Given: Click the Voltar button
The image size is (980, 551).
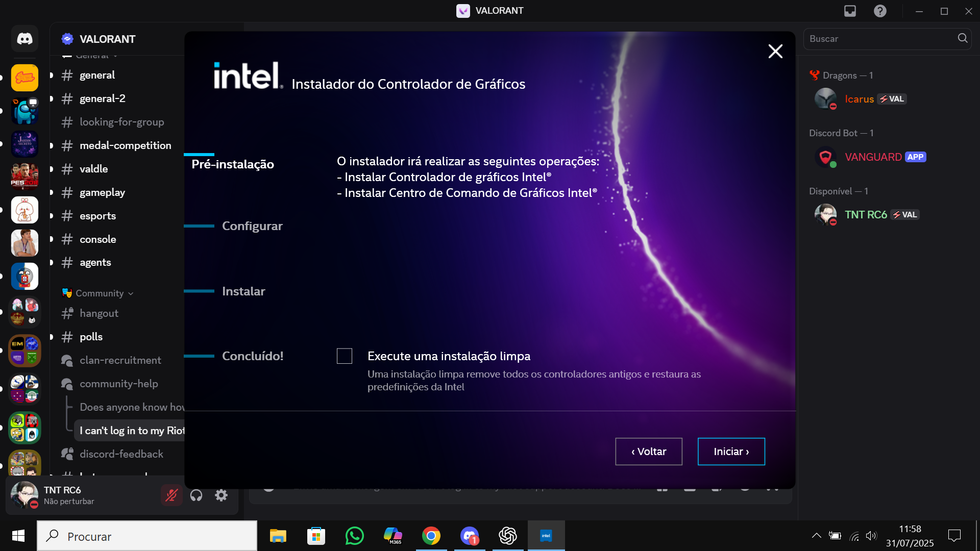Looking at the screenshot, I should click(649, 452).
